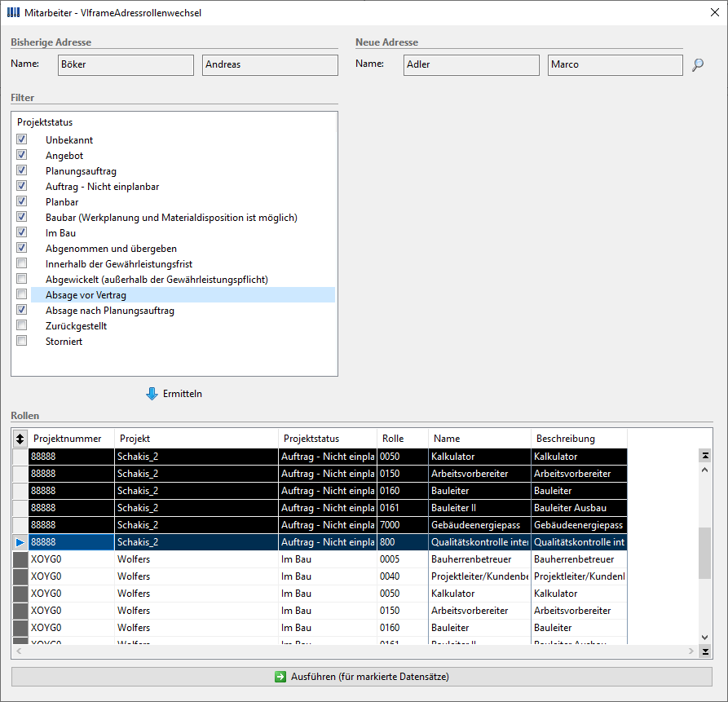The width and height of the screenshot is (728, 702).
Task: Click the Gebäudeenergiepass name cell
Action: pos(479,525)
